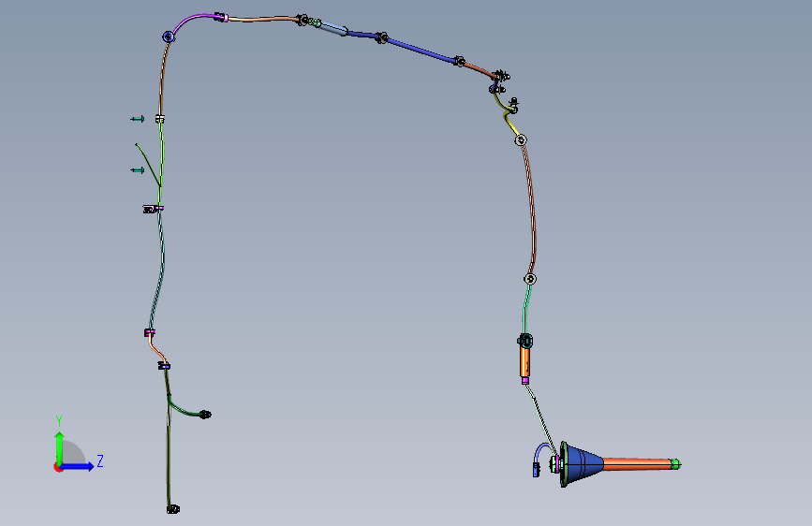Click the gray quarter-circle plane on the orientation triad
The image size is (812, 526).
(x=74, y=452)
